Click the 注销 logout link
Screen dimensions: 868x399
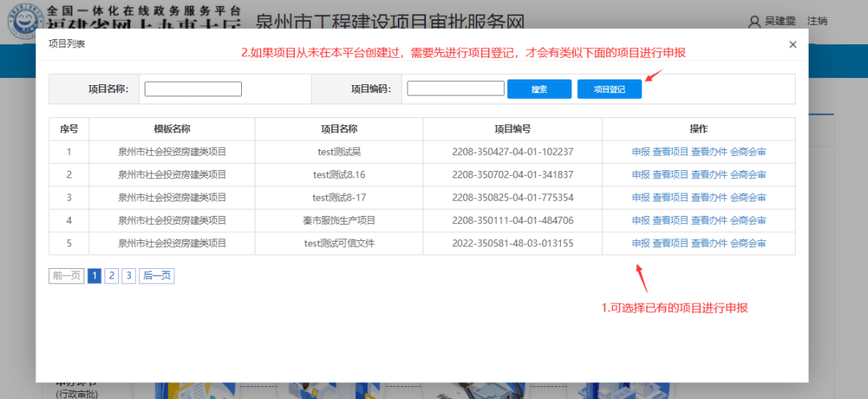point(817,22)
